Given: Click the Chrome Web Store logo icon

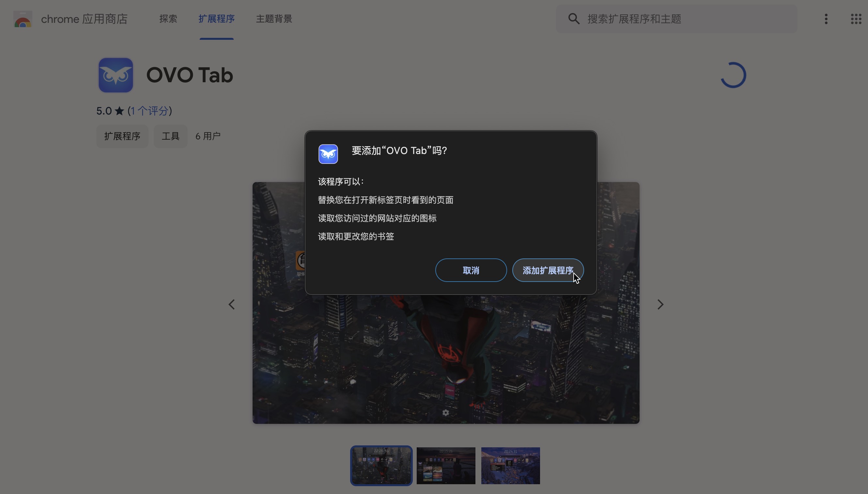Looking at the screenshot, I should 23,19.
